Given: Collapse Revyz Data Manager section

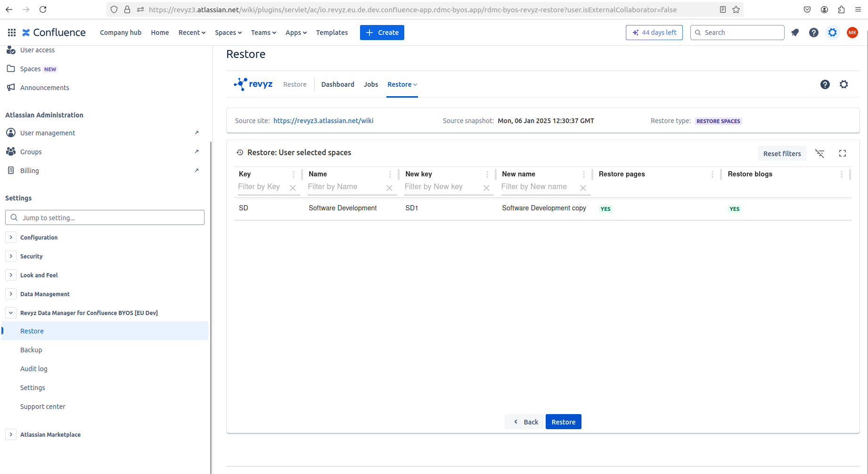Looking at the screenshot, I should tap(11, 313).
